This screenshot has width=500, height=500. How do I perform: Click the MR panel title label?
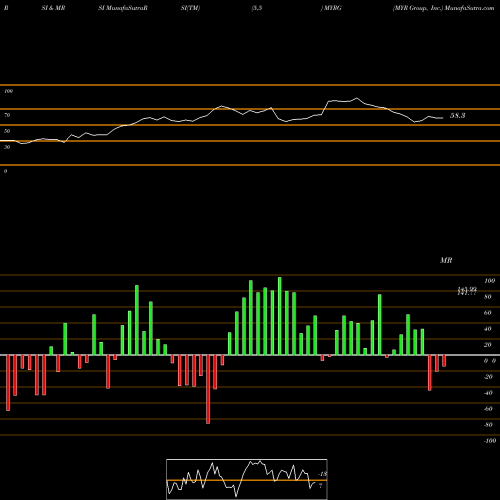click(446, 260)
